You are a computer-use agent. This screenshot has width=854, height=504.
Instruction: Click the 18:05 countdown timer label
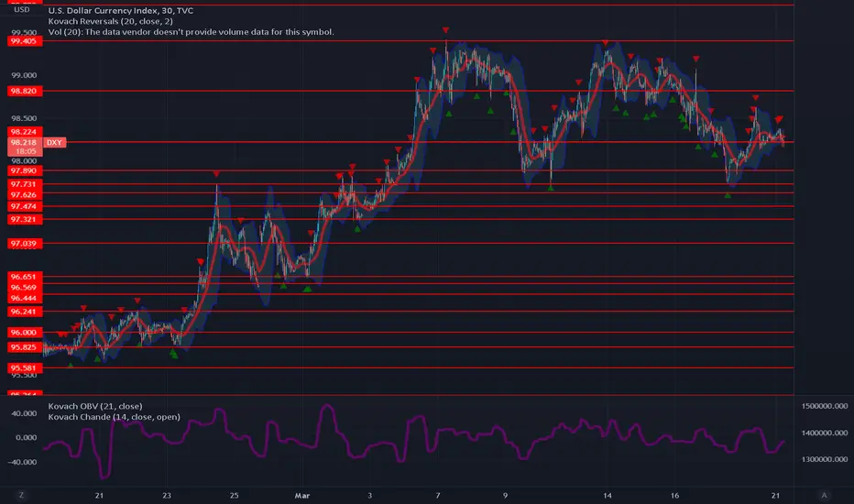pyautogui.click(x=26, y=151)
